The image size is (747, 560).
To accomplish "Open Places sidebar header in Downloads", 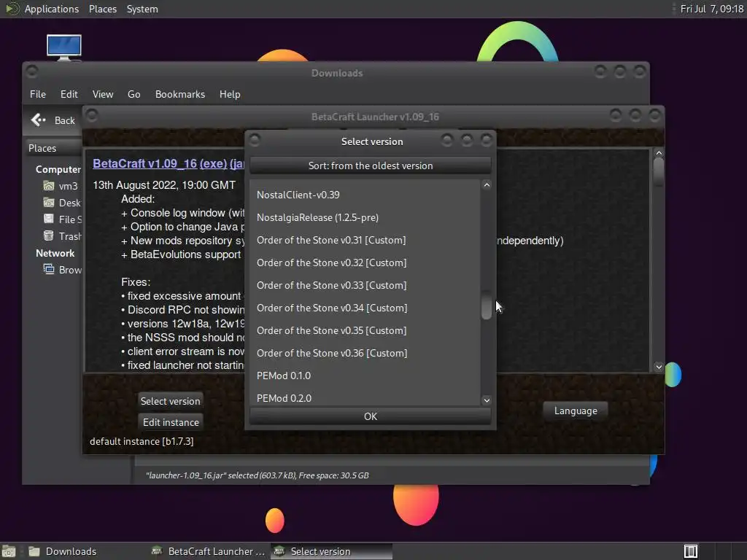I will (53, 148).
